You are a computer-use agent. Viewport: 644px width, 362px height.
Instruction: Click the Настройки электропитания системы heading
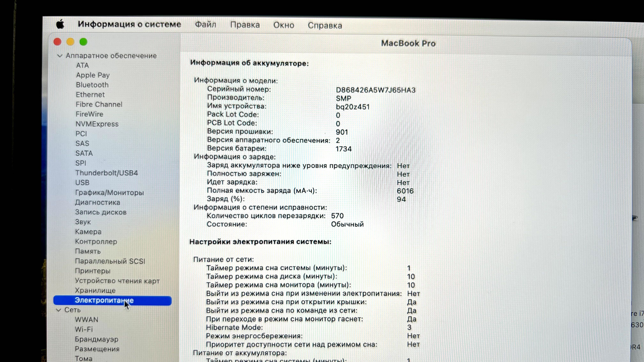[x=260, y=242]
